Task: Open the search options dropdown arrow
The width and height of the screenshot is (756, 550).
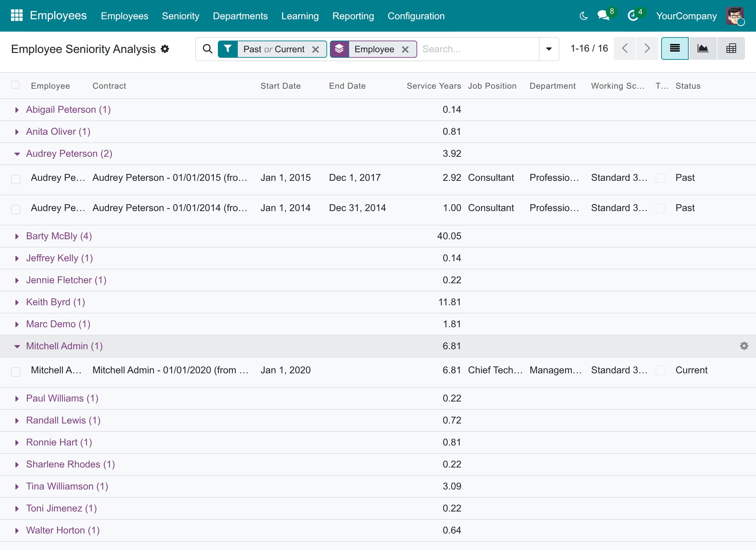Action: pyautogui.click(x=549, y=49)
